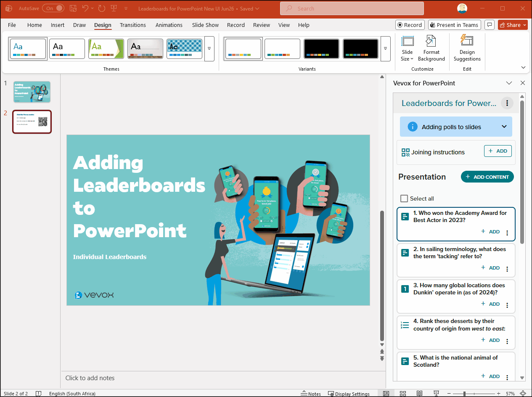
Task: Click the zoom slider in status bar
Action: (x=474, y=394)
